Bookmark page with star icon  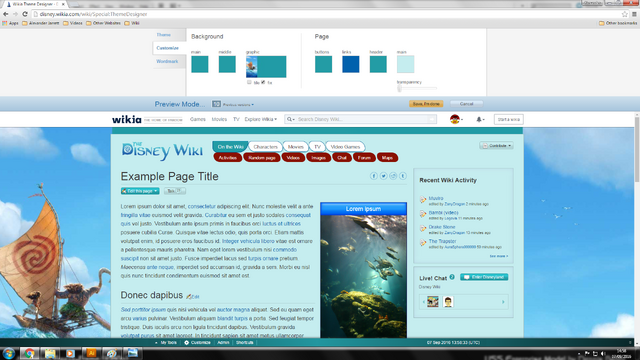[624, 14]
